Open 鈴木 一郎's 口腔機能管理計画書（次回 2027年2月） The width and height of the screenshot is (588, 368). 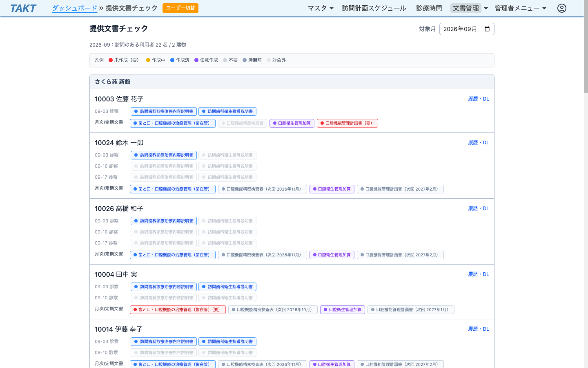400,189
